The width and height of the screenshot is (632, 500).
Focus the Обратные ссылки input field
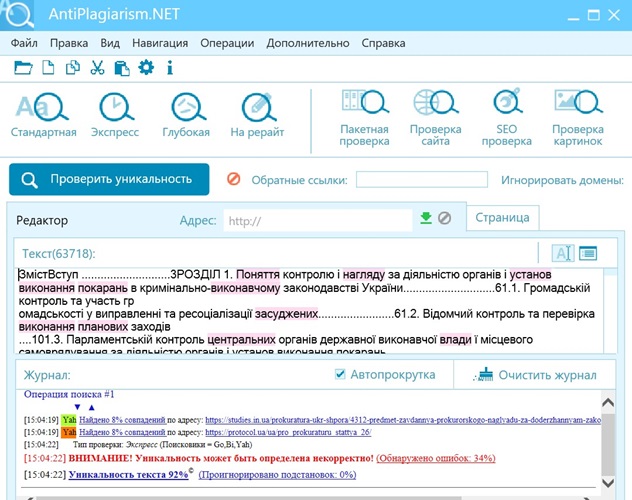422,179
